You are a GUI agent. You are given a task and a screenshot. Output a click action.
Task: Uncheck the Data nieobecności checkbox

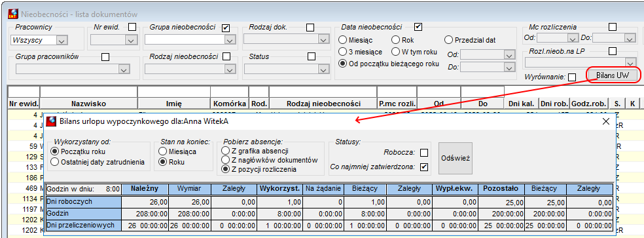click(418, 27)
